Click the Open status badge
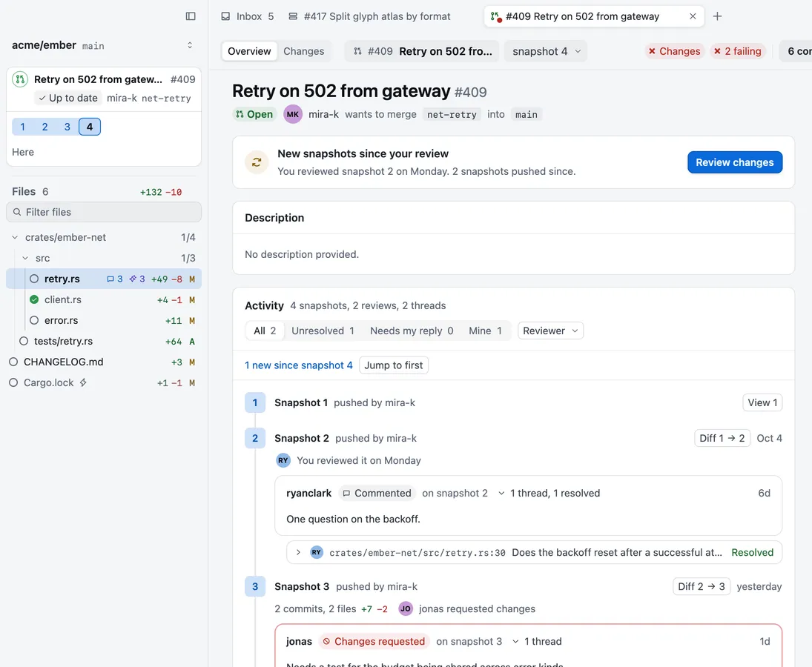Screen dimensions: 812x667 pos(254,114)
